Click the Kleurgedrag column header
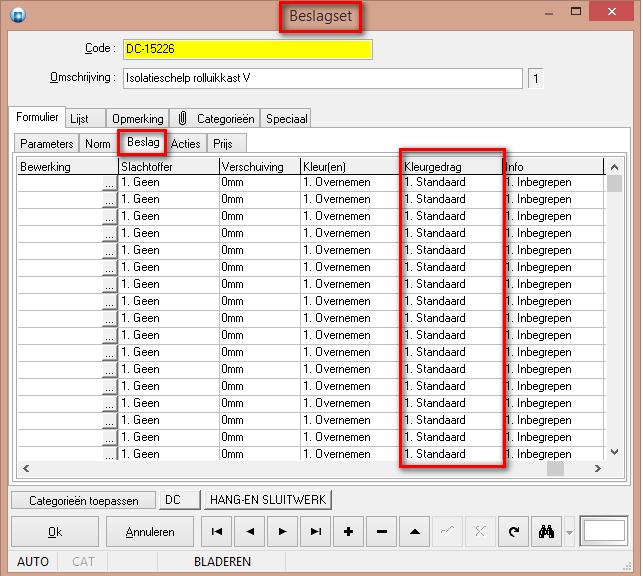Image resolution: width=643 pixels, height=576 pixels. click(x=452, y=167)
